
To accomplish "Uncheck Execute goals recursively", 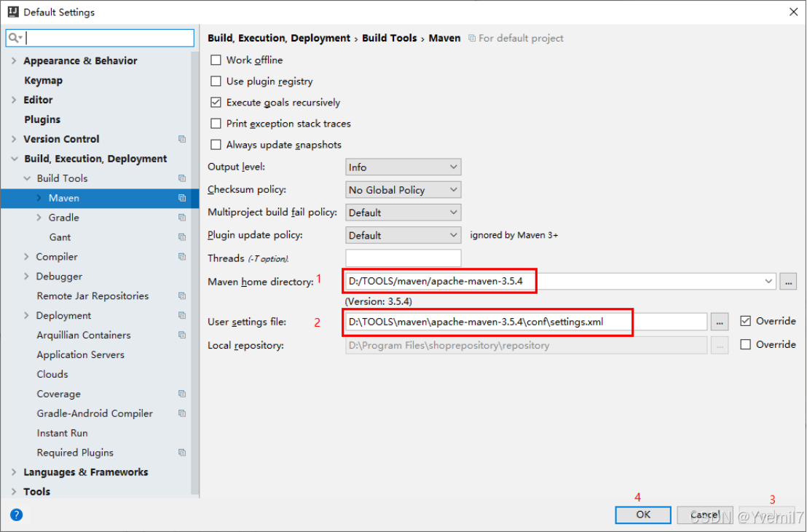I will coord(216,103).
